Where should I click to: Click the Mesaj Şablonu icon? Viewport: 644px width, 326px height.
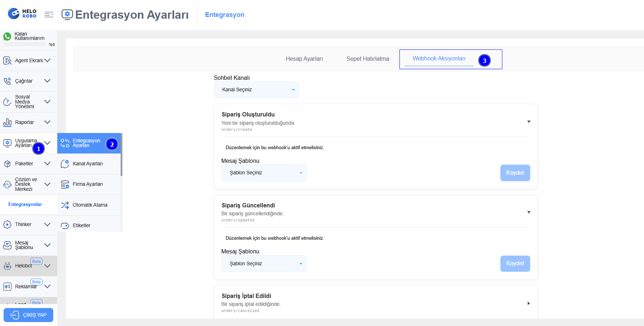[7, 245]
